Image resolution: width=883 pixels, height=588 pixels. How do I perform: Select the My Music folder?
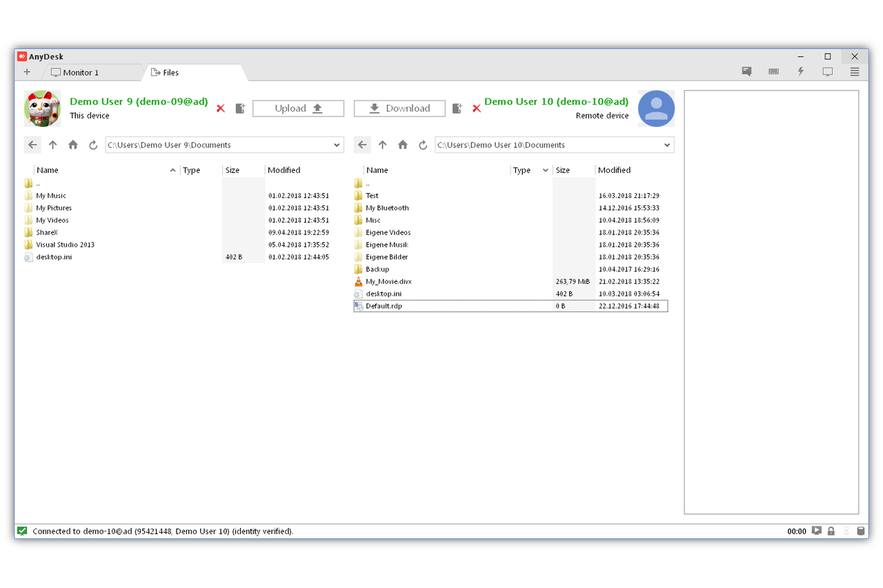click(x=51, y=196)
